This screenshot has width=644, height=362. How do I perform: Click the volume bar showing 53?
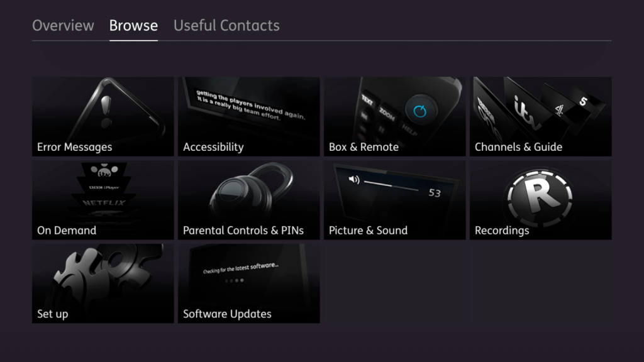tap(392, 187)
